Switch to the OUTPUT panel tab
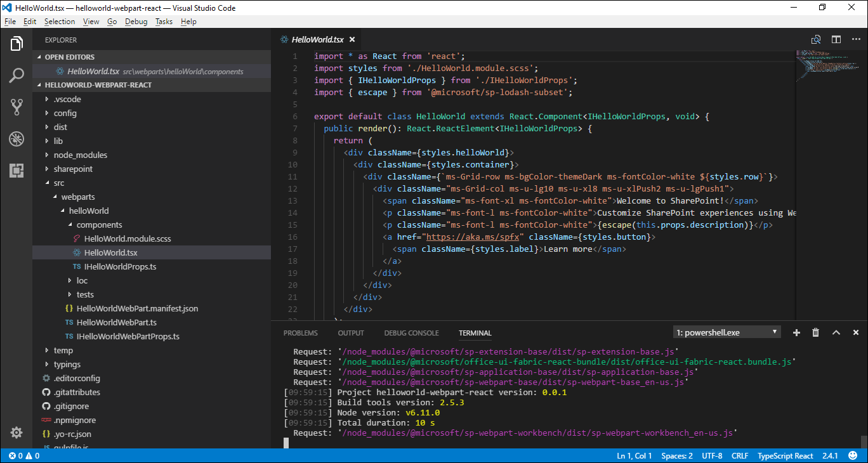Viewport: 868px width, 463px height. 351,333
